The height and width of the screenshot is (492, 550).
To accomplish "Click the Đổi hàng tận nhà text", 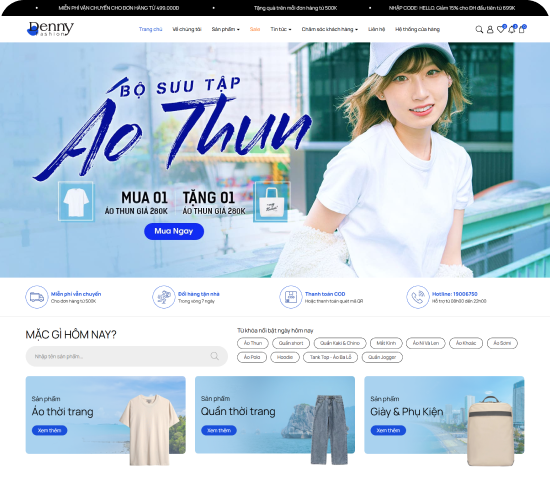I will point(199,294).
